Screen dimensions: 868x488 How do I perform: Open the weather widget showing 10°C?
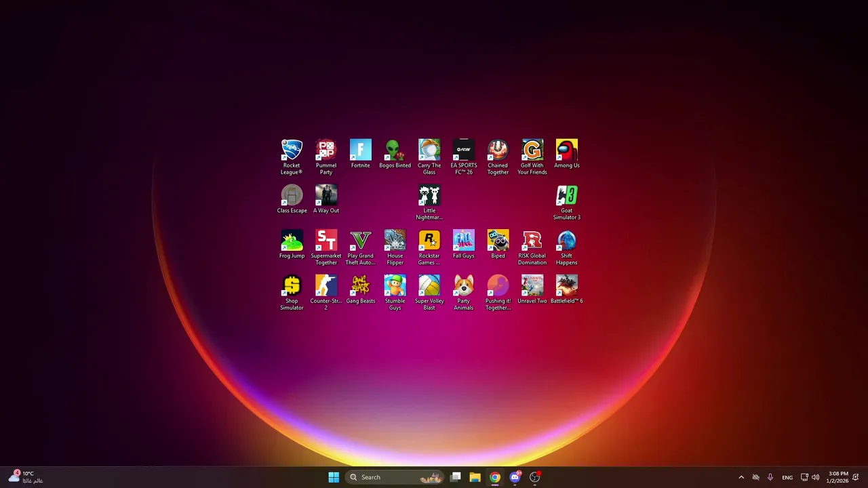pyautogui.click(x=26, y=477)
